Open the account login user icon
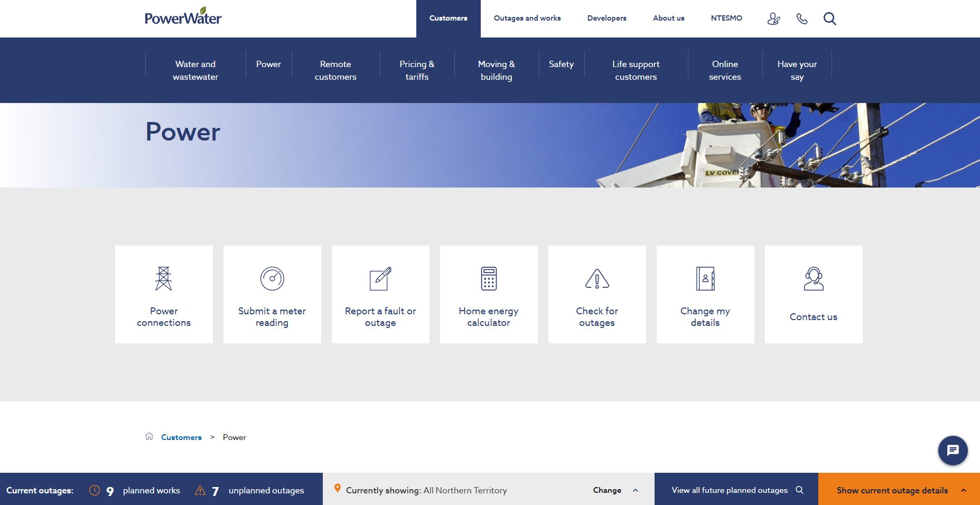Viewport: 980px width, 505px height. click(x=773, y=19)
